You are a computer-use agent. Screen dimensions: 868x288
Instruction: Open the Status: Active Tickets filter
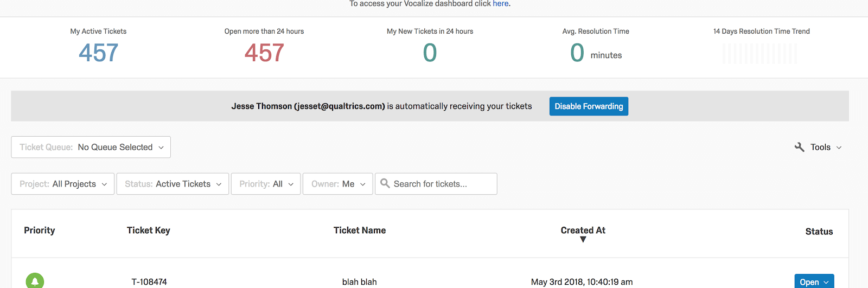173,184
